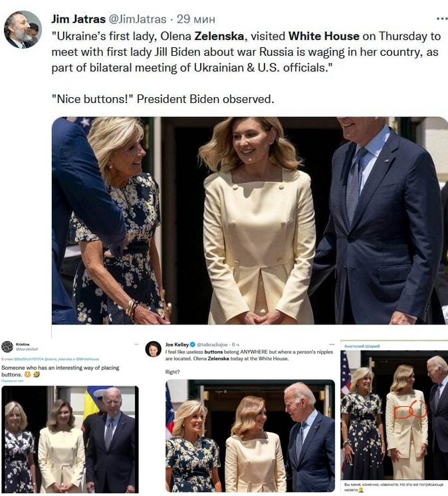This screenshot has width=448, height=496.
Task: Open the @olena_zelenska mention link
Action: pos(58,359)
